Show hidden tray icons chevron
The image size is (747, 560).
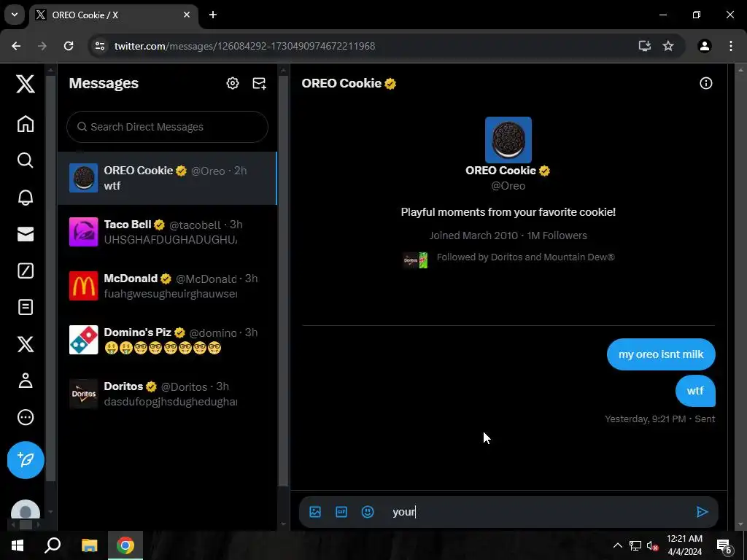[x=617, y=545]
